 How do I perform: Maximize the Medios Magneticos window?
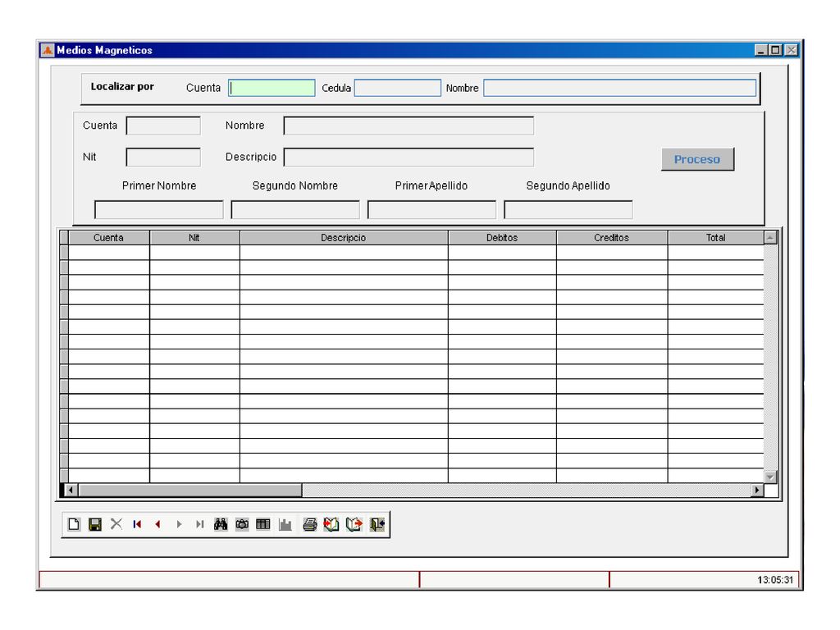775,50
